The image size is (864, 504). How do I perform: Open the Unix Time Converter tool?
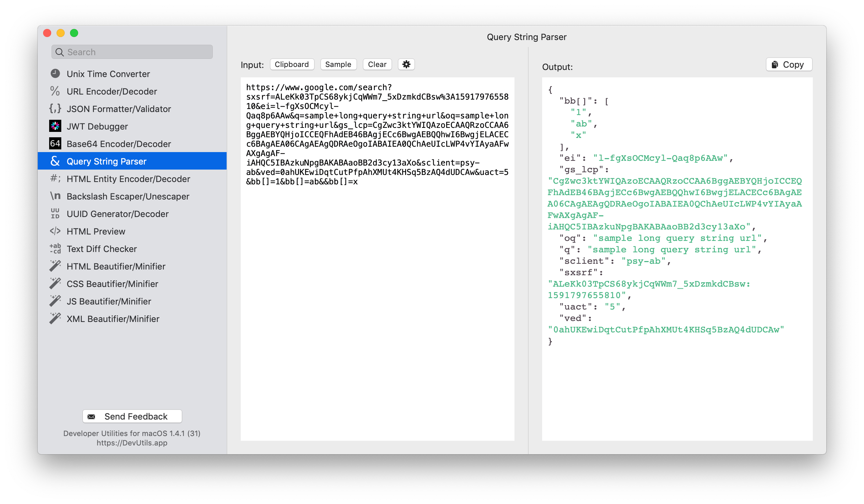(x=108, y=74)
